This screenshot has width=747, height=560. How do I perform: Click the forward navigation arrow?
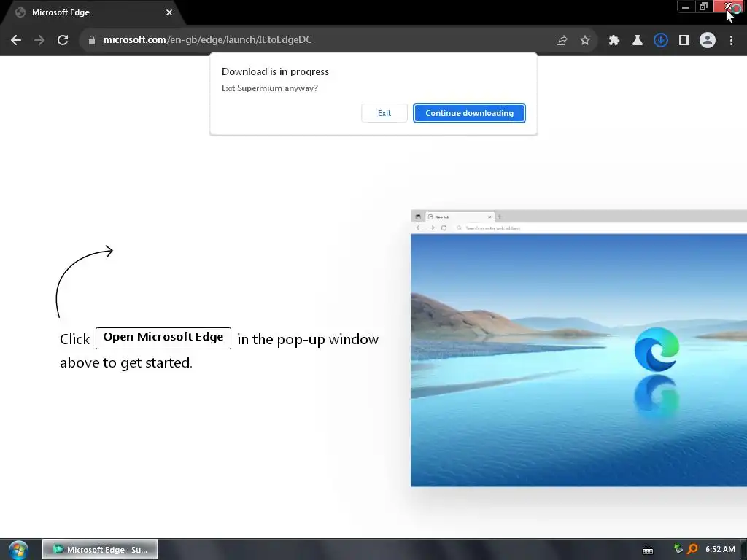pos(39,40)
